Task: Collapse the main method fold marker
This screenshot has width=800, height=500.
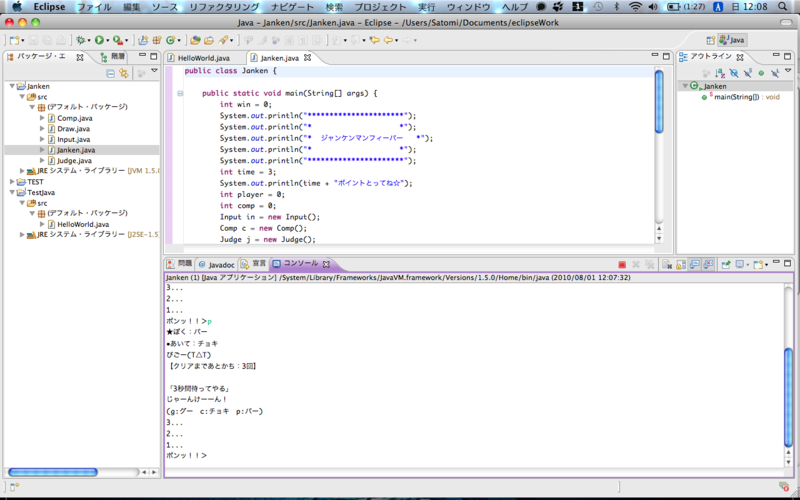Action: [180, 93]
